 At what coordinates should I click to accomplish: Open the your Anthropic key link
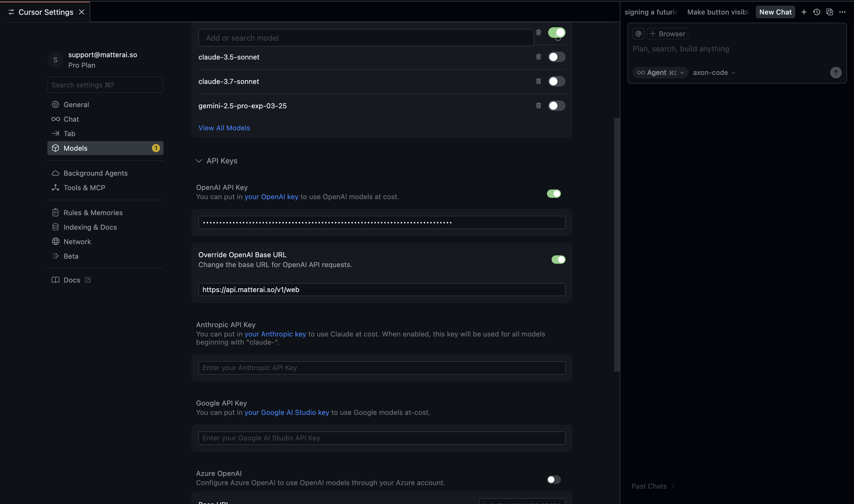pos(275,334)
